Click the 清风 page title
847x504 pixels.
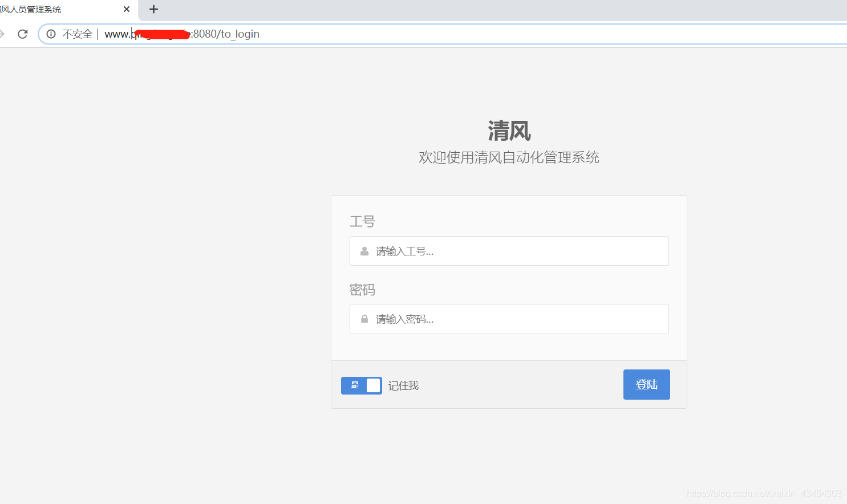point(509,131)
